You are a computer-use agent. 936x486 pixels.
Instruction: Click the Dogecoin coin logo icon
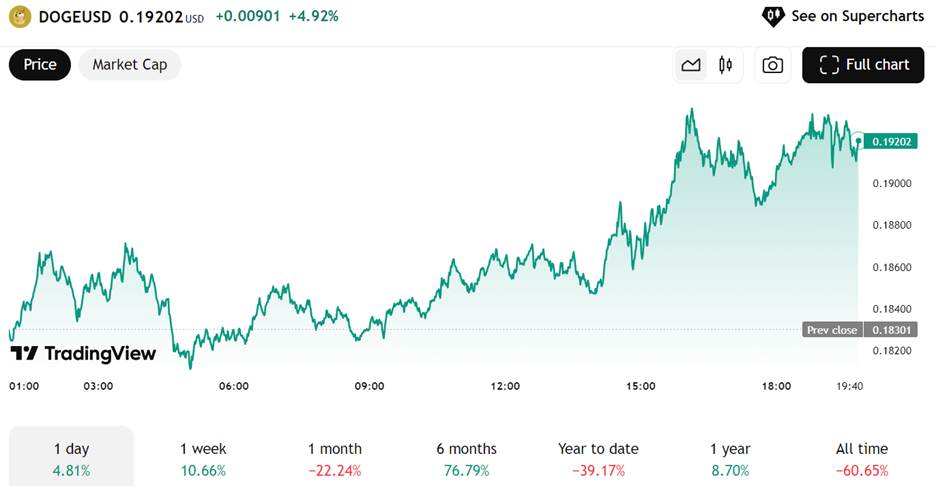pos(20,16)
